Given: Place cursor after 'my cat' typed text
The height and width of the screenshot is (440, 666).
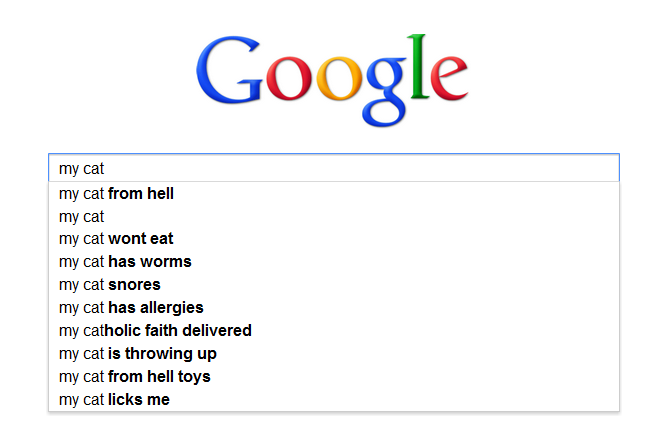Looking at the screenshot, I should pyautogui.click(x=105, y=169).
